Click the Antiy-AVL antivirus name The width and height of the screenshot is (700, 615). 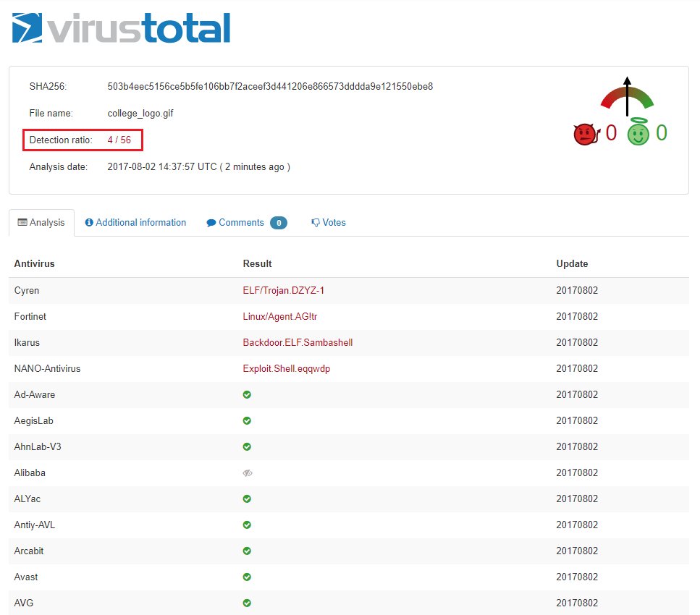(x=34, y=525)
